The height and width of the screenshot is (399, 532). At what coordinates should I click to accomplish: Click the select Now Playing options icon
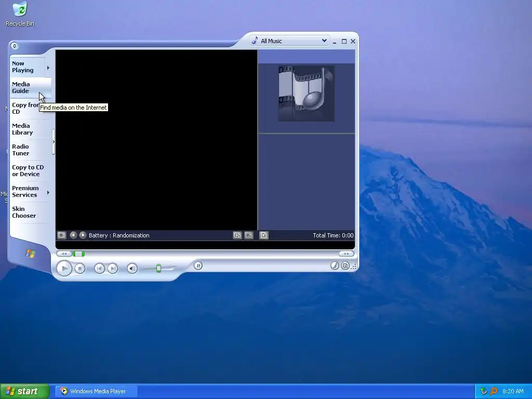pos(62,235)
